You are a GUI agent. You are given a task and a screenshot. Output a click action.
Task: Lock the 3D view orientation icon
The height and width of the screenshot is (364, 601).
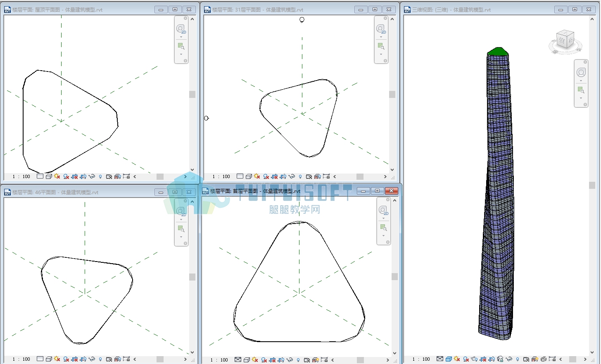(x=500, y=359)
